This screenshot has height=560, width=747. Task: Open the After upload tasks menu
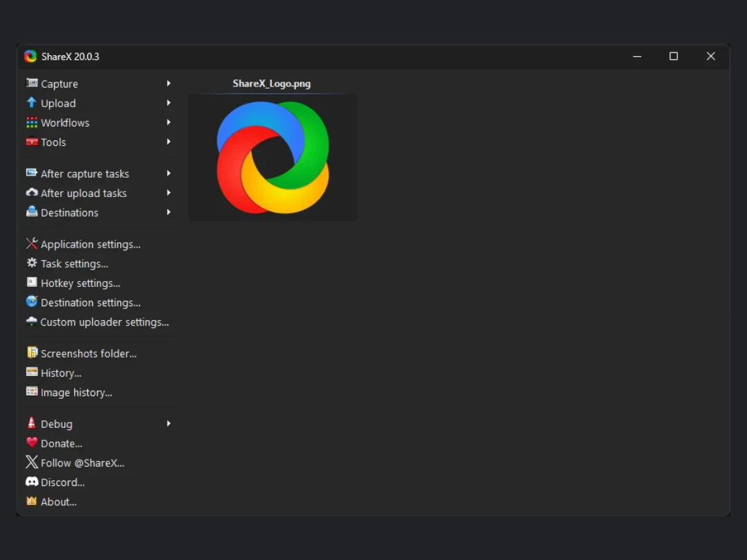point(99,193)
